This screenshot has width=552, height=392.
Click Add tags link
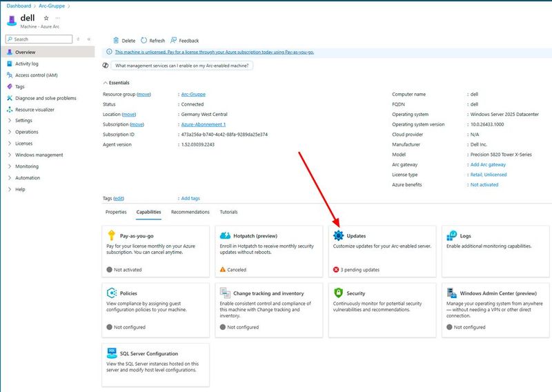(190, 199)
